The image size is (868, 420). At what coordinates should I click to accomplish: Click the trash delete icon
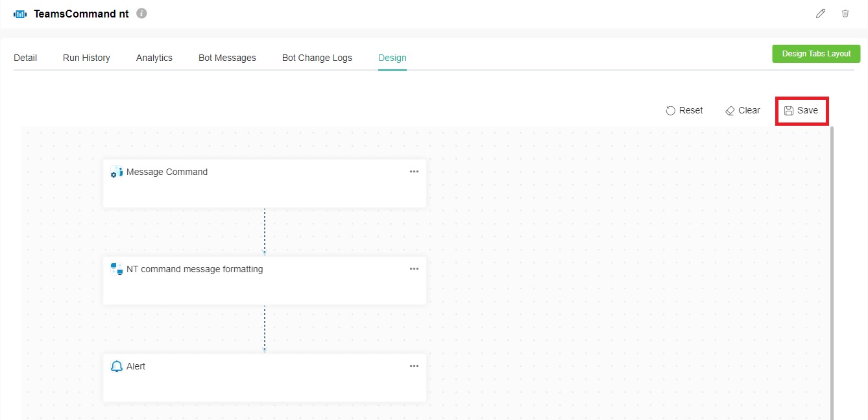[x=845, y=14]
